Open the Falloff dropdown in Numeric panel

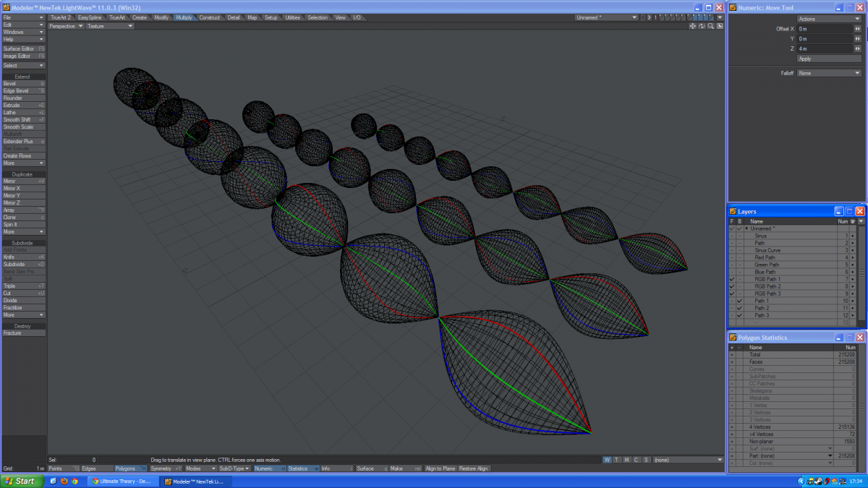(x=829, y=73)
